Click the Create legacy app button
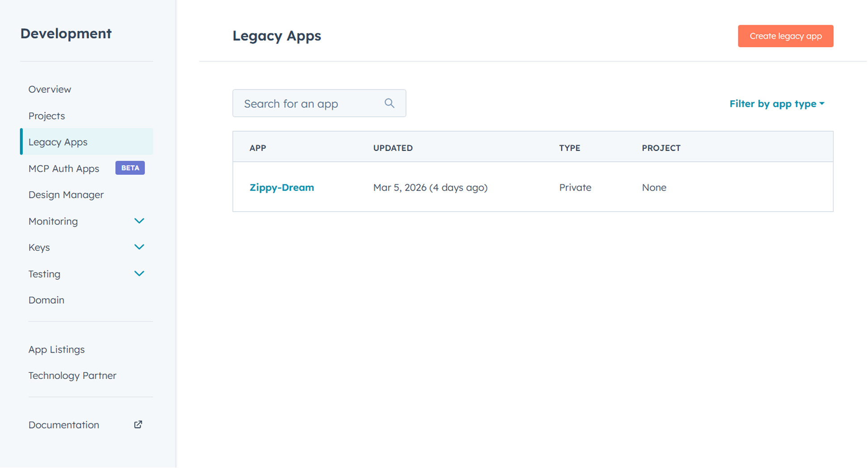This screenshot has width=868, height=468. point(785,36)
